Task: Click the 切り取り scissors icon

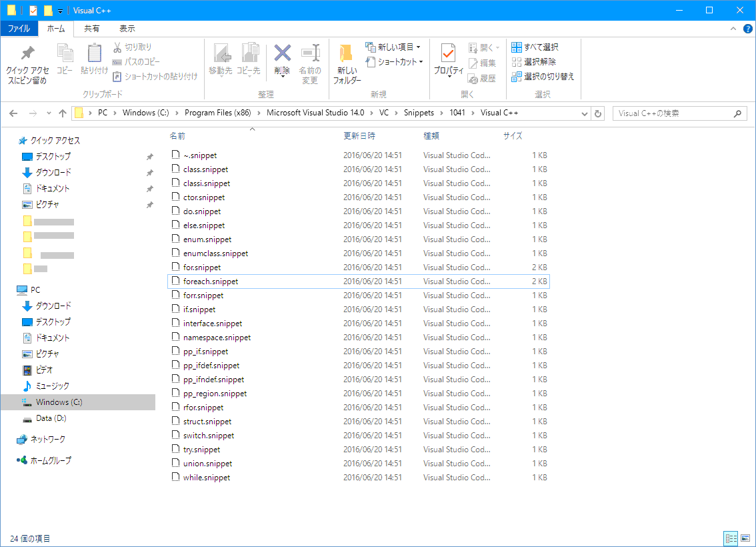Action: (x=117, y=47)
